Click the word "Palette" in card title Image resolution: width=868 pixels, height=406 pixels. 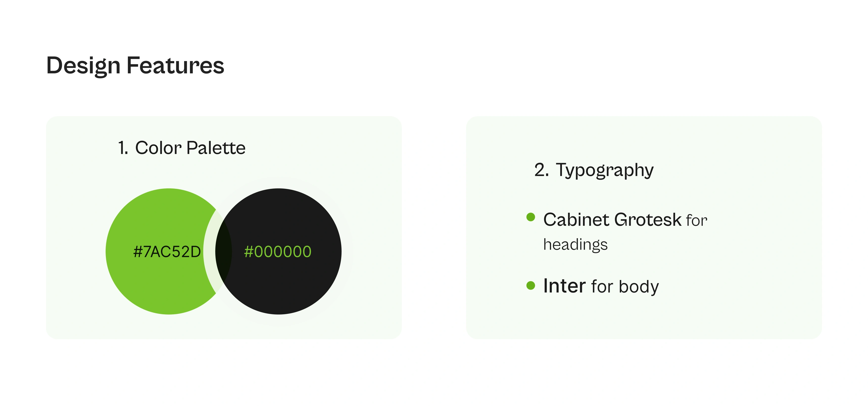point(216,148)
